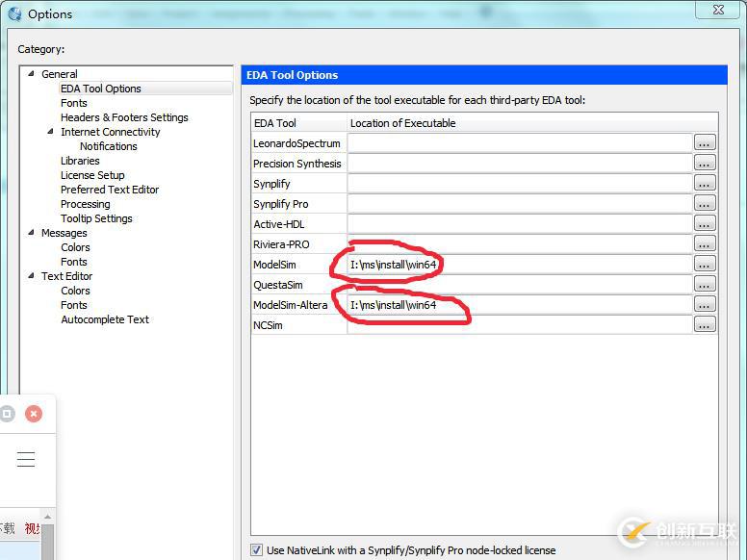This screenshot has width=747, height=560.
Task: Browse for NCSim executable path
Action: [x=705, y=325]
